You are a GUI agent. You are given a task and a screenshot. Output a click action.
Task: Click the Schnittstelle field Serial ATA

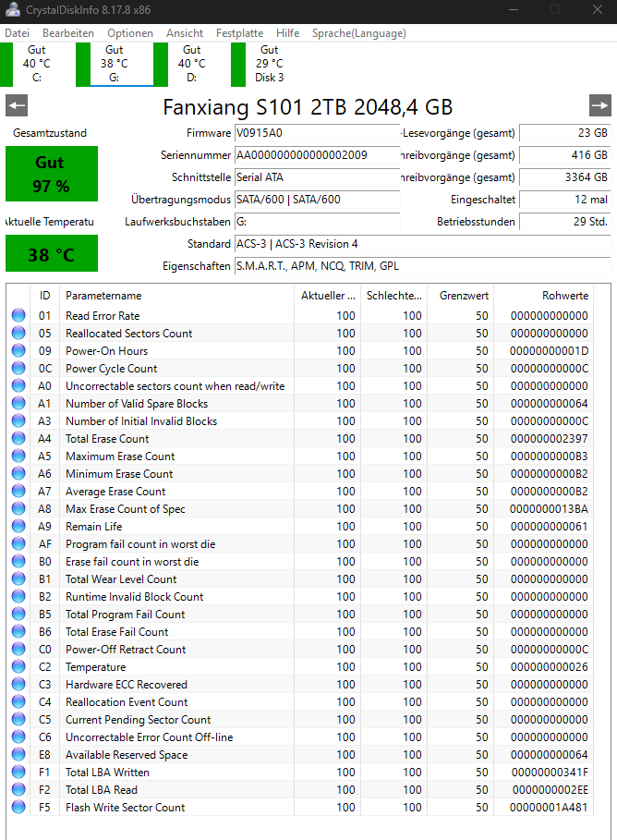coord(317,177)
